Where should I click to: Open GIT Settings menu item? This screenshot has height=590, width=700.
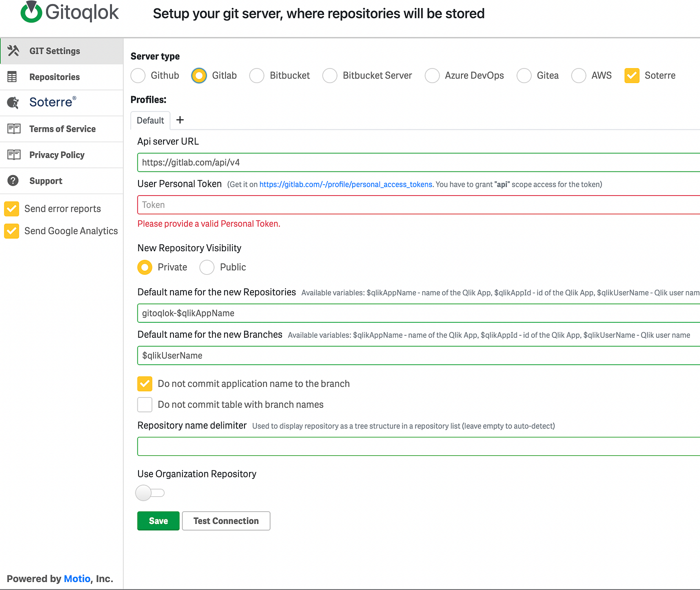tap(61, 51)
